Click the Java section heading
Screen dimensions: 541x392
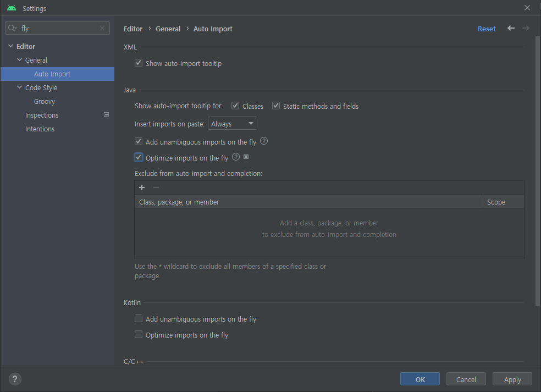pyautogui.click(x=130, y=90)
